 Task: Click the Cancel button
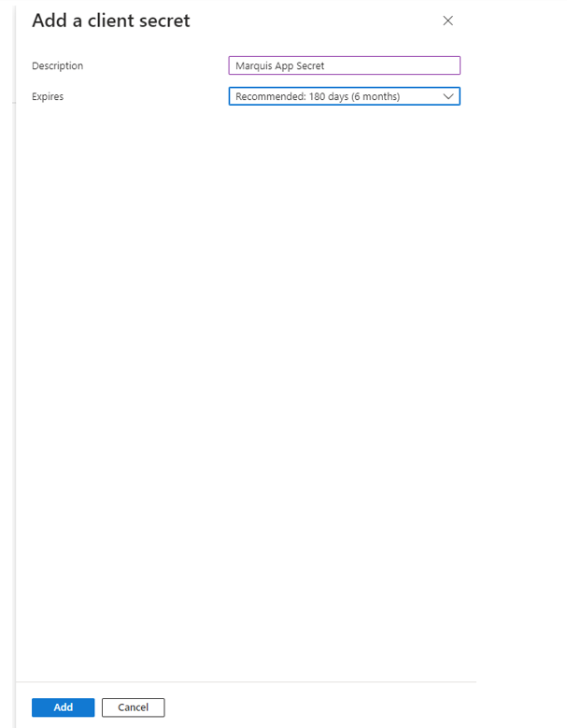click(x=133, y=707)
